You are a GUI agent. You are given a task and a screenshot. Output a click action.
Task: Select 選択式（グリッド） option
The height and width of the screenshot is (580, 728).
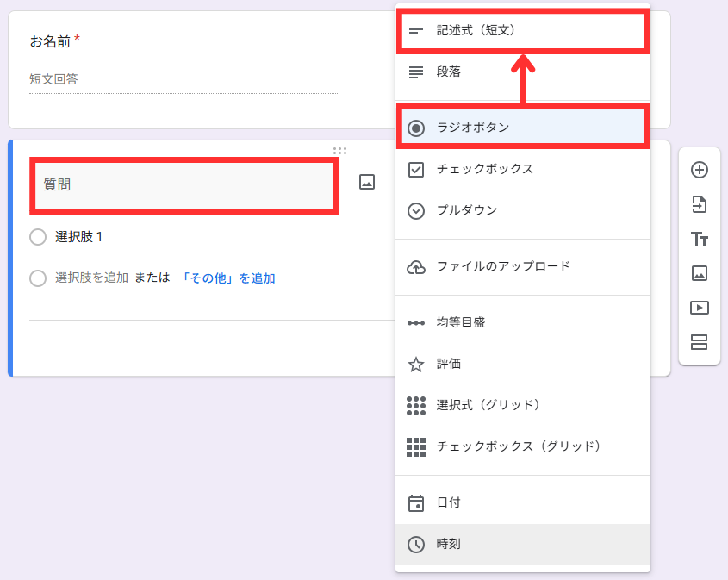[523, 405]
